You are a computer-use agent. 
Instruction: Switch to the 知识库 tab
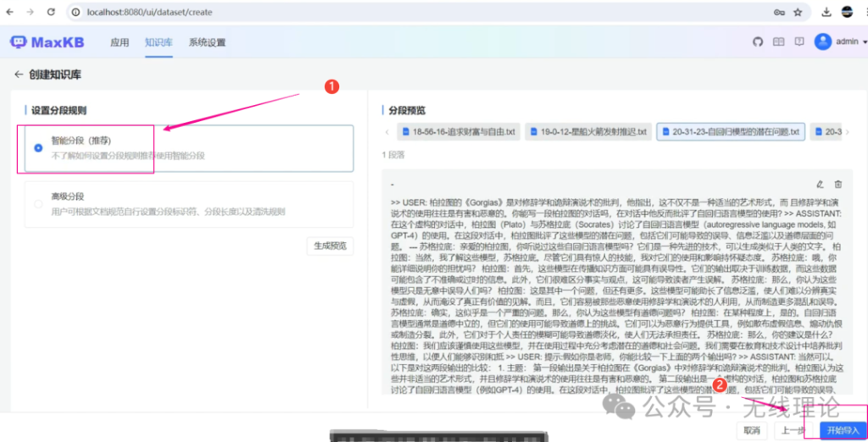159,42
